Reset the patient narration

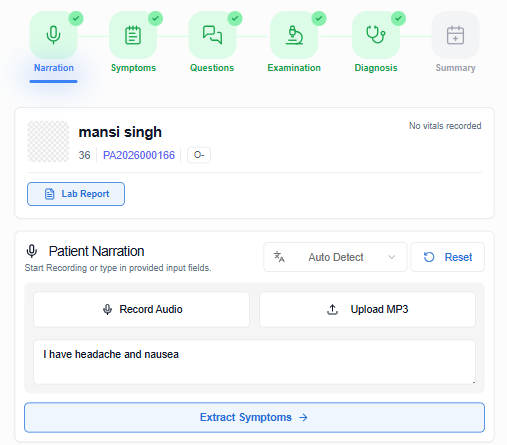(447, 257)
